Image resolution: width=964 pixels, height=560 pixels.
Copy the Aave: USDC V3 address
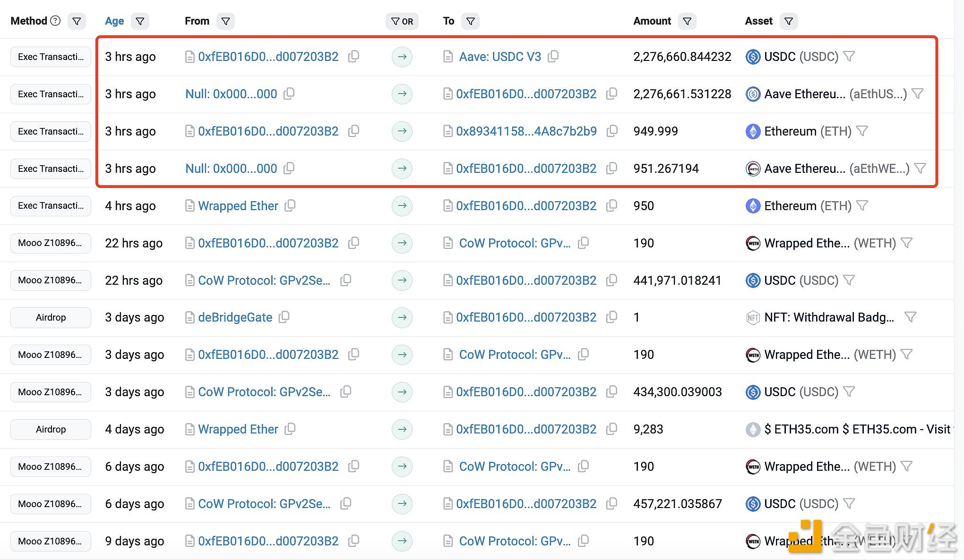pyautogui.click(x=553, y=57)
